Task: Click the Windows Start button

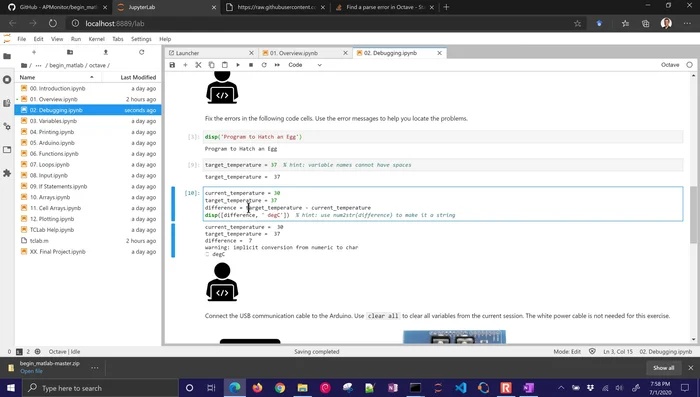Action: pyautogui.click(x=11, y=388)
